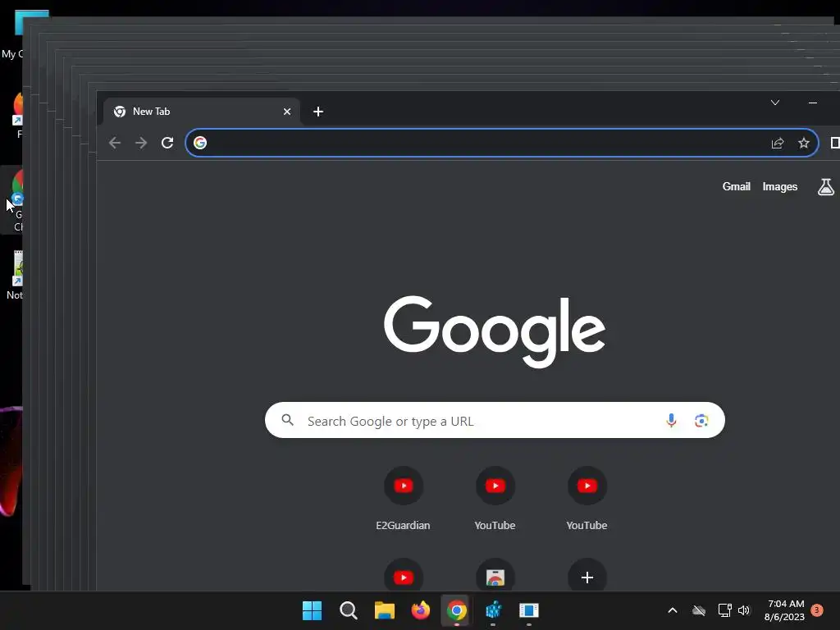Image resolution: width=840 pixels, height=630 pixels.
Task: Select the Notepad++ desktop shortcut
Action: coord(15,274)
